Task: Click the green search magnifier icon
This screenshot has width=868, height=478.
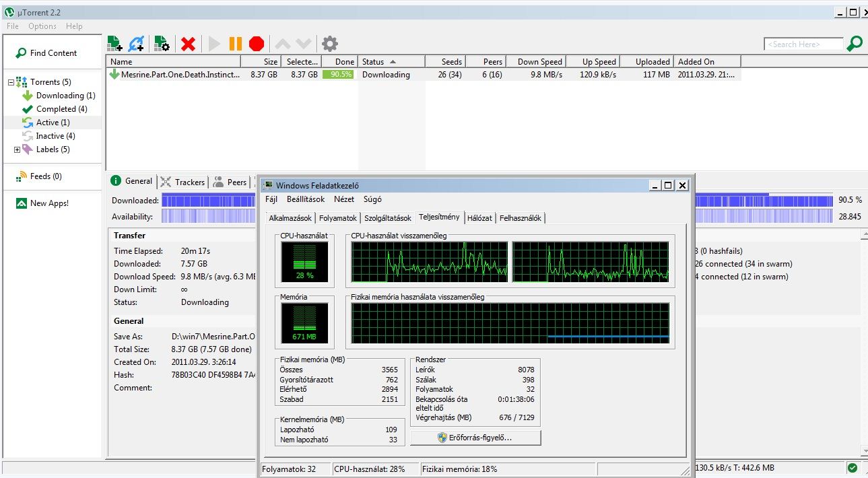Action: [x=855, y=44]
